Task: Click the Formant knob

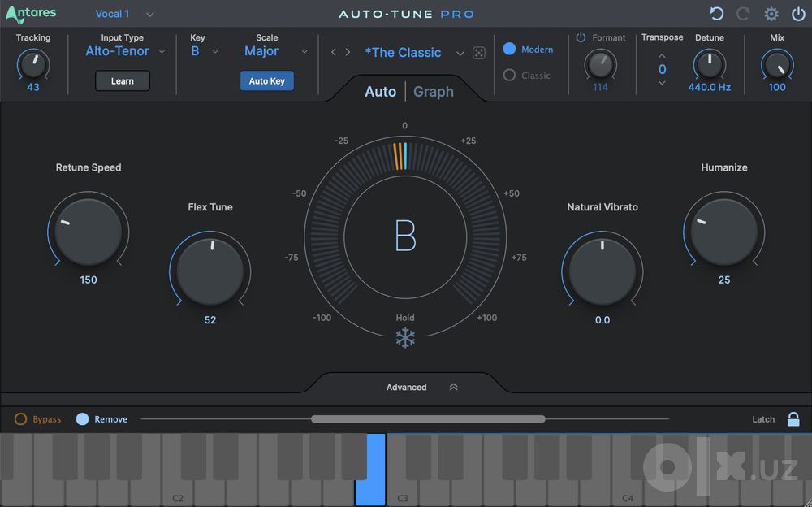Action: tap(600, 64)
